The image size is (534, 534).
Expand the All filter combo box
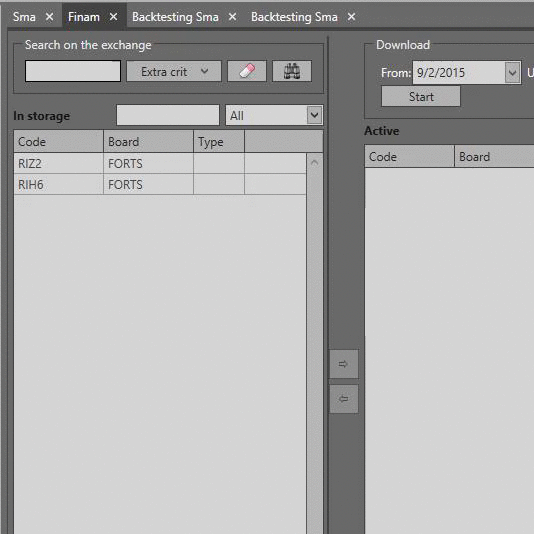pyautogui.click(x=314, y=115)
